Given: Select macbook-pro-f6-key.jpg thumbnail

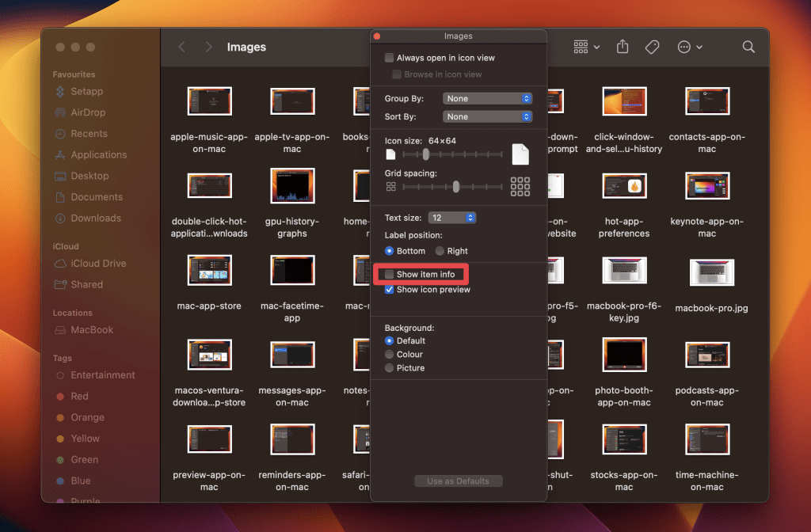Looking at the screenshot, I should coord(624,270).
